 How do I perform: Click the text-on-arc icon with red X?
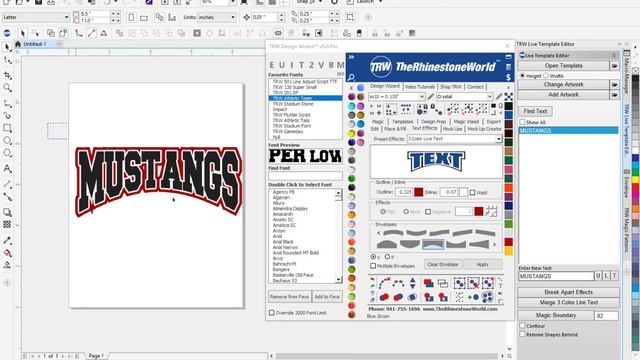[x=384, y=283]
